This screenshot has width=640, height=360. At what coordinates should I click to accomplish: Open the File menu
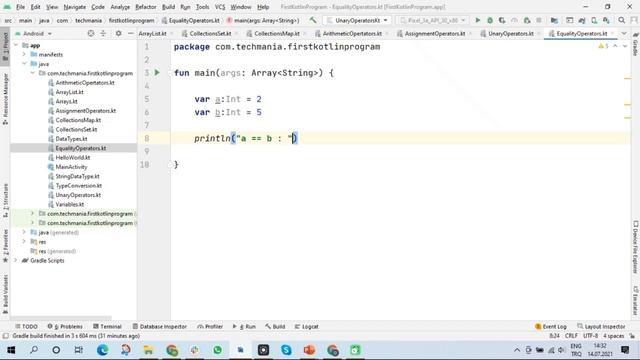(x=20, y=7)
